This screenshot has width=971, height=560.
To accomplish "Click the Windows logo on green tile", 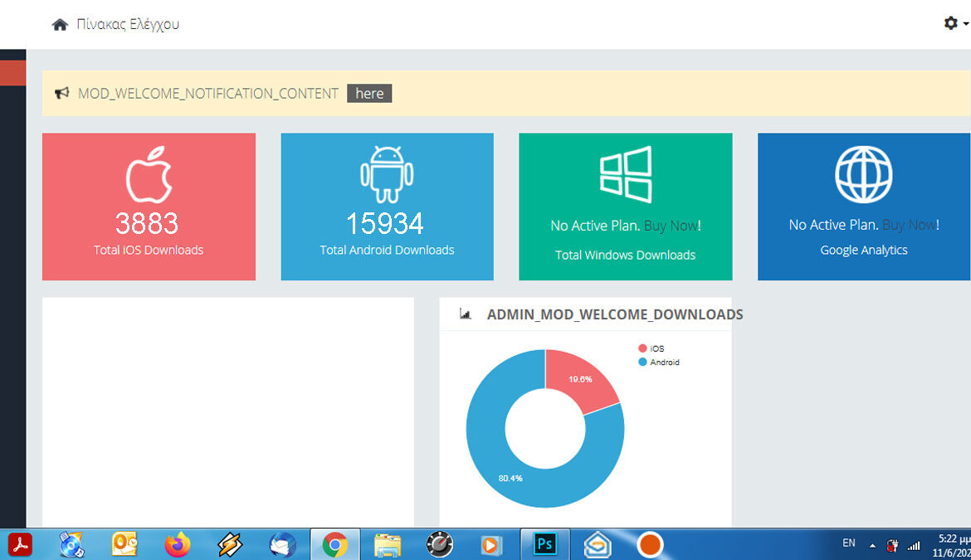I will click(626, 174).
